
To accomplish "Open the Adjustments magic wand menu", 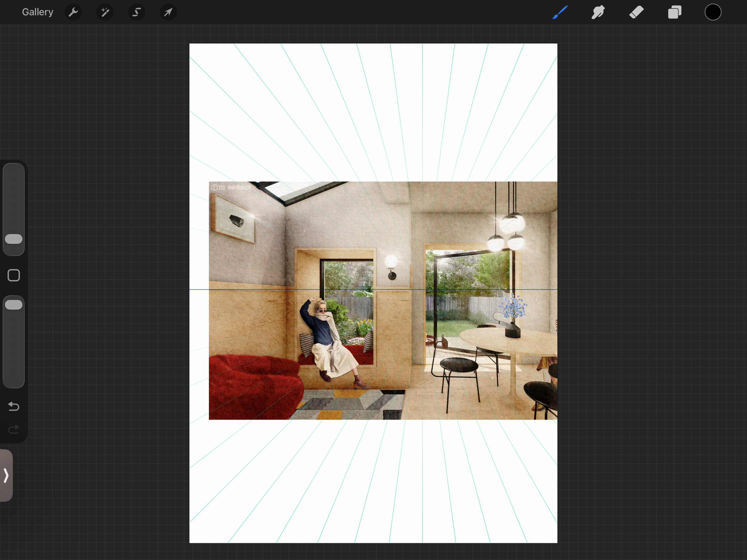I will point(105,12).
